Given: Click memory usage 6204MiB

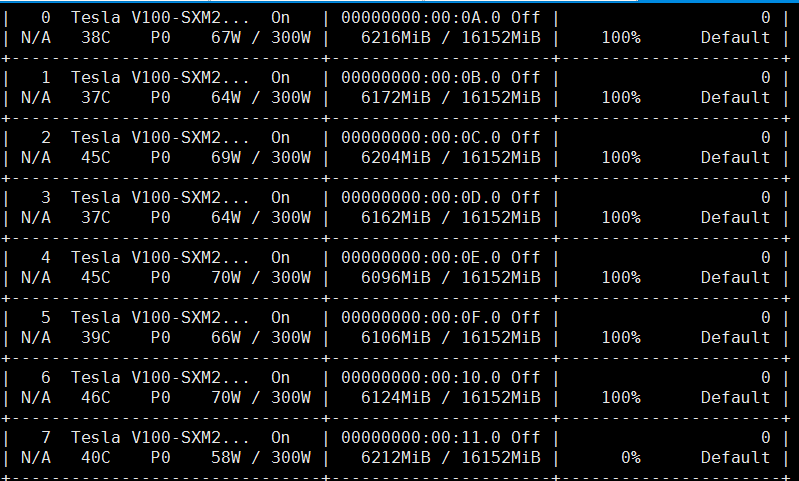Looking at the screenshot, I should pos(395,158).
